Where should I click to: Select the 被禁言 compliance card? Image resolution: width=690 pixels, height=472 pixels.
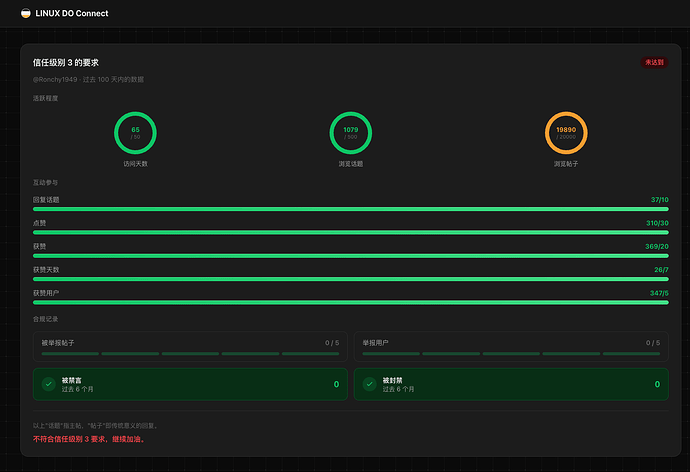pos(191,384)
